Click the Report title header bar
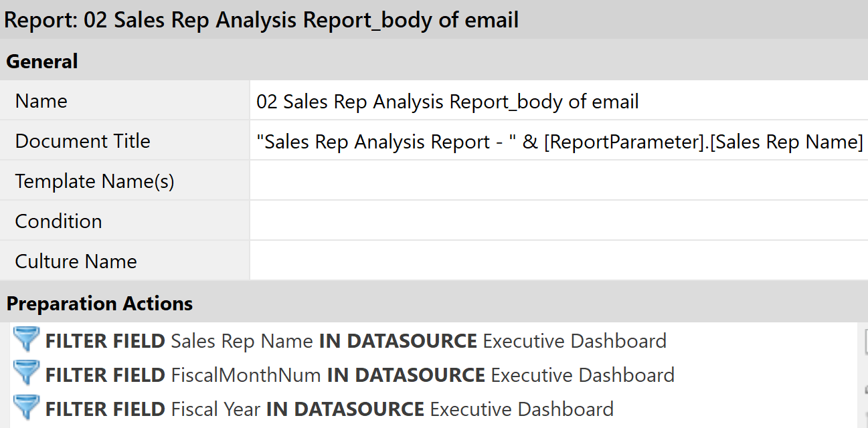The height and width of the screenshot is (428, 868). [x=261, y=20]
